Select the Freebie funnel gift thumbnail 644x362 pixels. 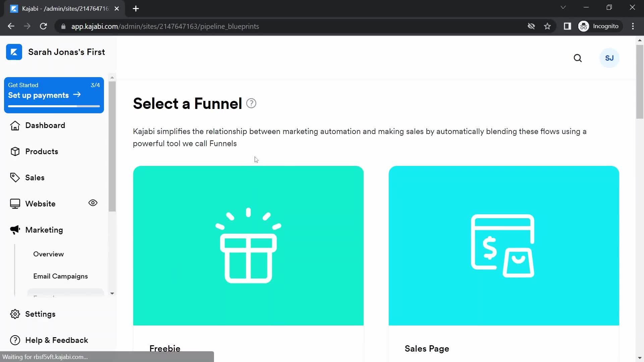(x=248, y=245)
